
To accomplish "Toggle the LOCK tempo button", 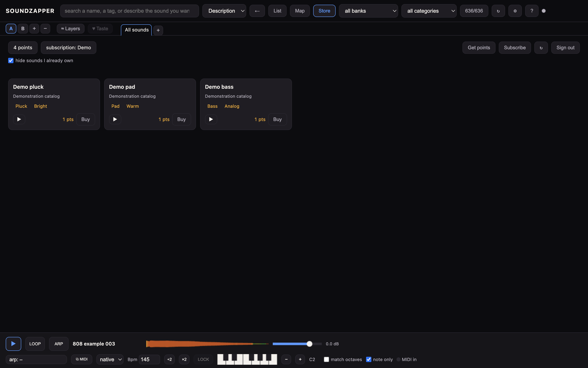I will pos(203,359).
